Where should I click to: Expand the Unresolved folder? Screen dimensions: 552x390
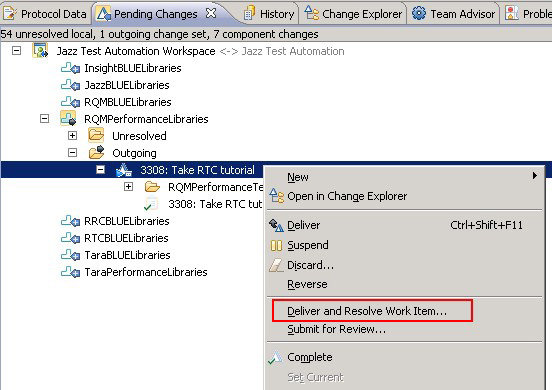click(73, 136)
